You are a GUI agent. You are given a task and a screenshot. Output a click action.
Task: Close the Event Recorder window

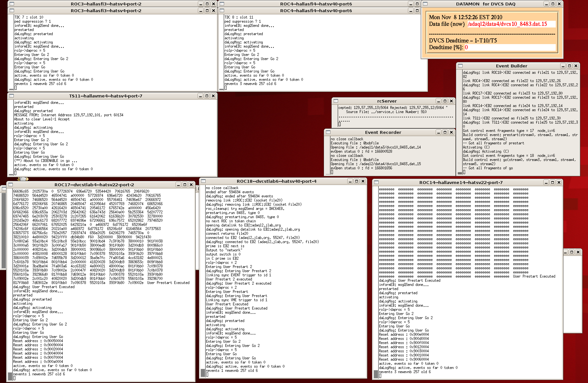[451, 132]
